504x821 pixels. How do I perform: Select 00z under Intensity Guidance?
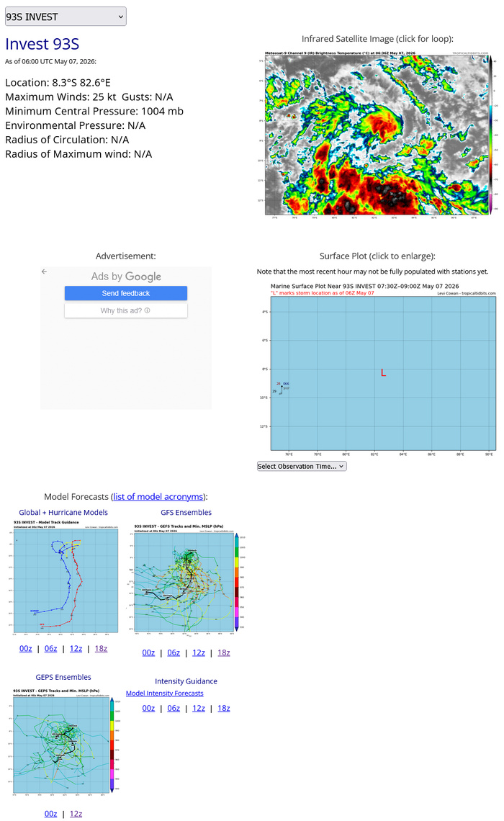148,708
